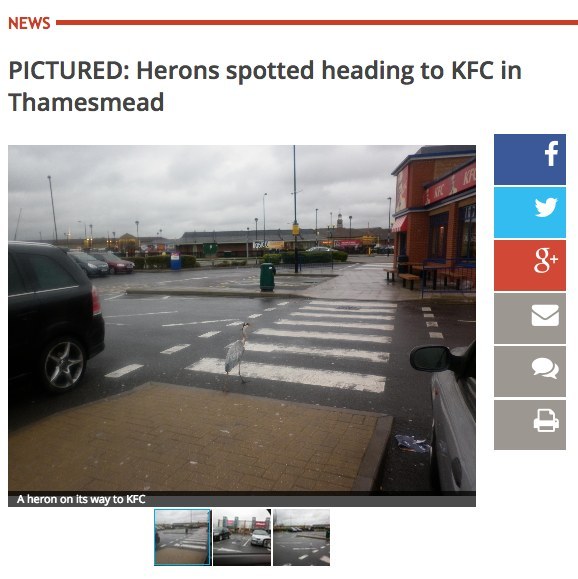This screenshot has height=579, width=578.
Task: Click the heron standing on the zebra crossing
Action: tap(236, 354)
